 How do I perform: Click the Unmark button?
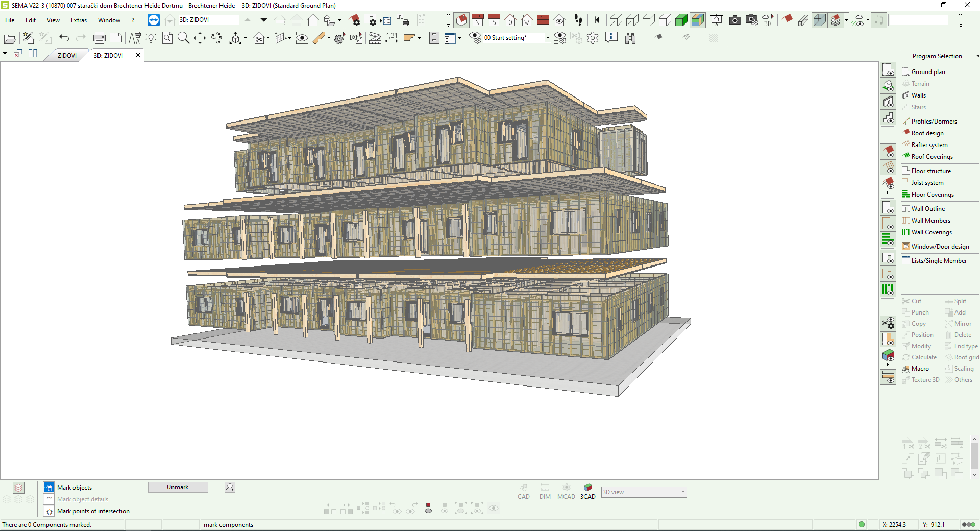[x=178, y=487]
